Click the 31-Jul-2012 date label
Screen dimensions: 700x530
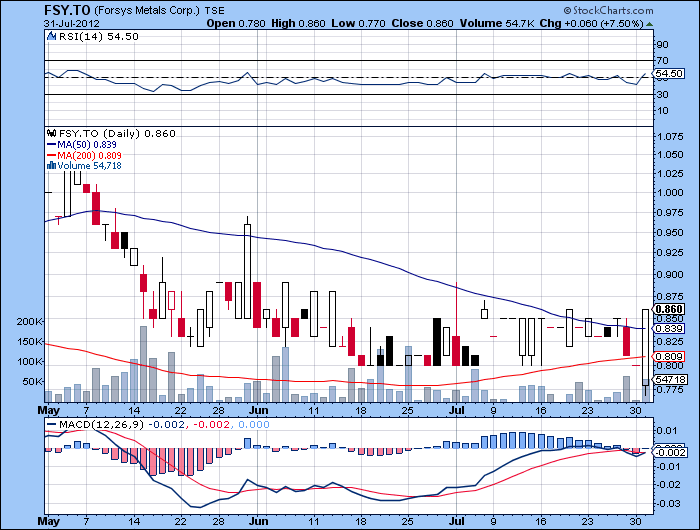point(72,24)
